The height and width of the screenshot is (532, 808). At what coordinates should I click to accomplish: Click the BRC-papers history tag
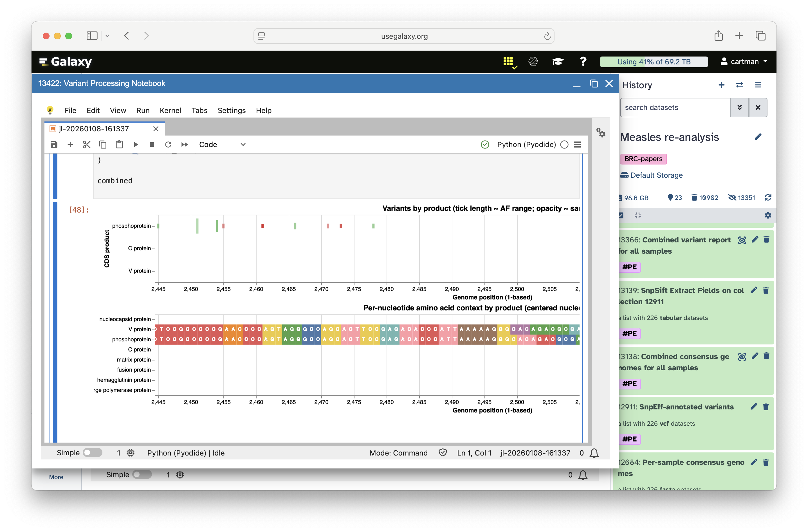point(643,159)
